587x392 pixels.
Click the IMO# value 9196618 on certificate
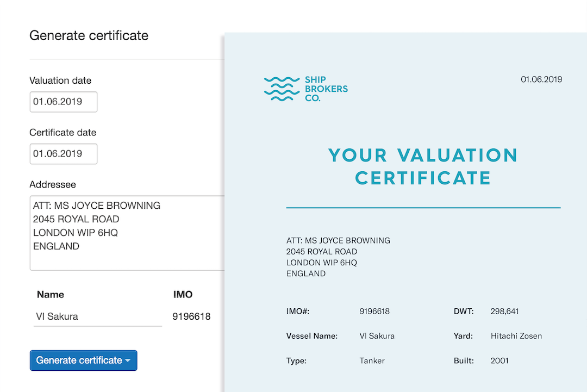pos(374,312)
